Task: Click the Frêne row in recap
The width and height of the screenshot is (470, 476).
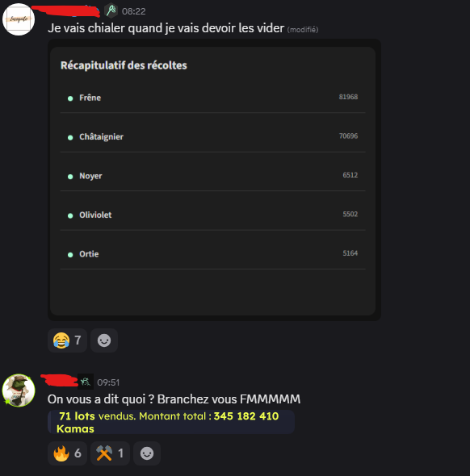Action: click(x=212, y=98)
